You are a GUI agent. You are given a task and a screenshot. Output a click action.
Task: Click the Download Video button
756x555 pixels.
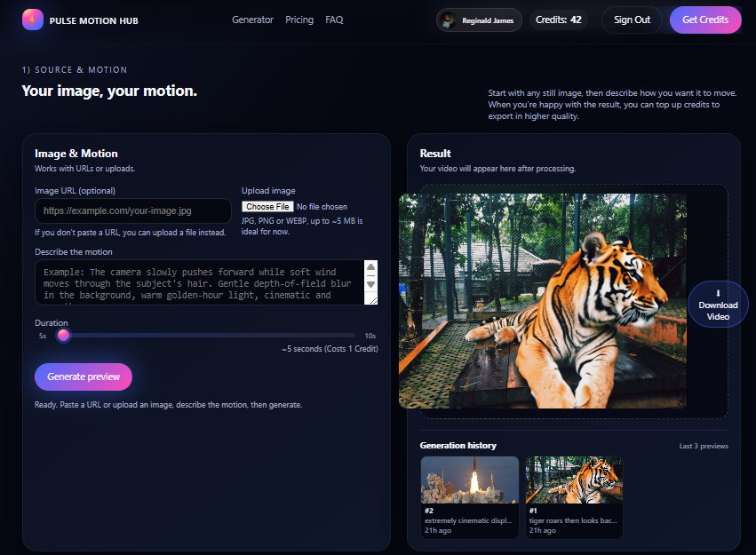718,304
